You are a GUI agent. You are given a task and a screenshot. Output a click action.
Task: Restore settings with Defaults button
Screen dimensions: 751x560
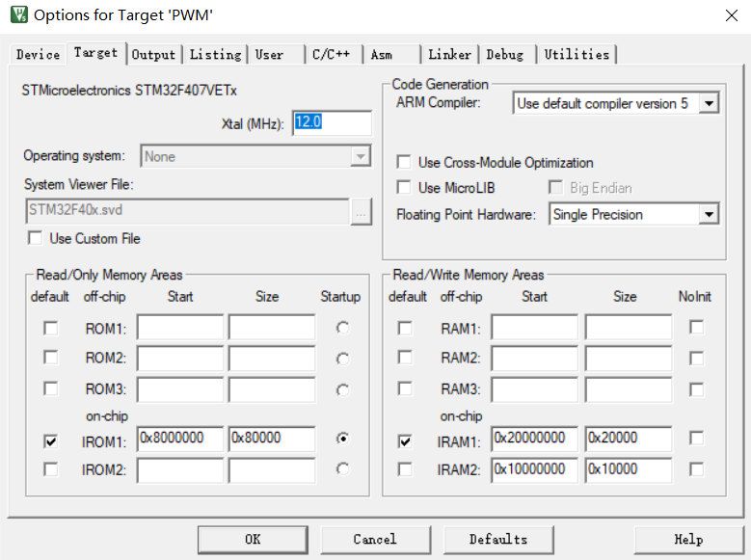(498, 540)
